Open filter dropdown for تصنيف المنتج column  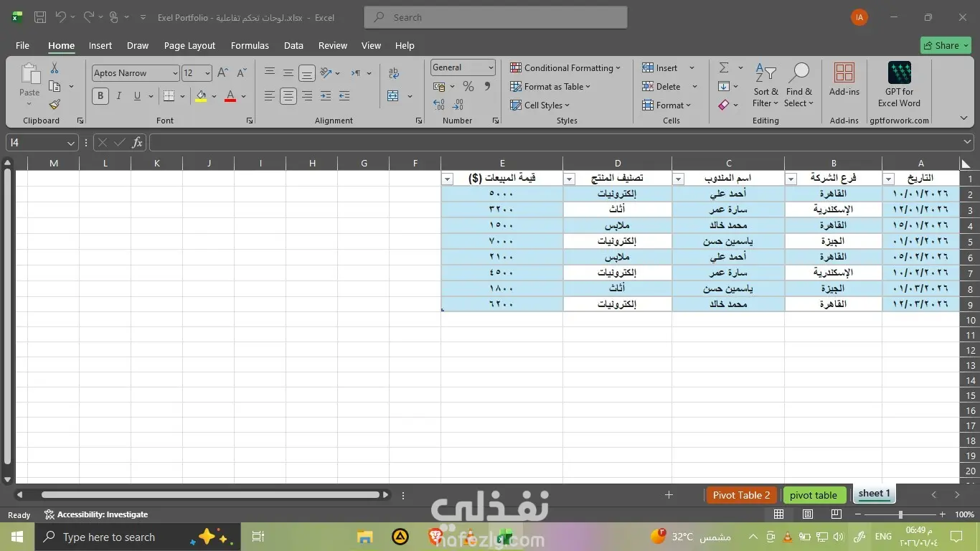(570, 179)
